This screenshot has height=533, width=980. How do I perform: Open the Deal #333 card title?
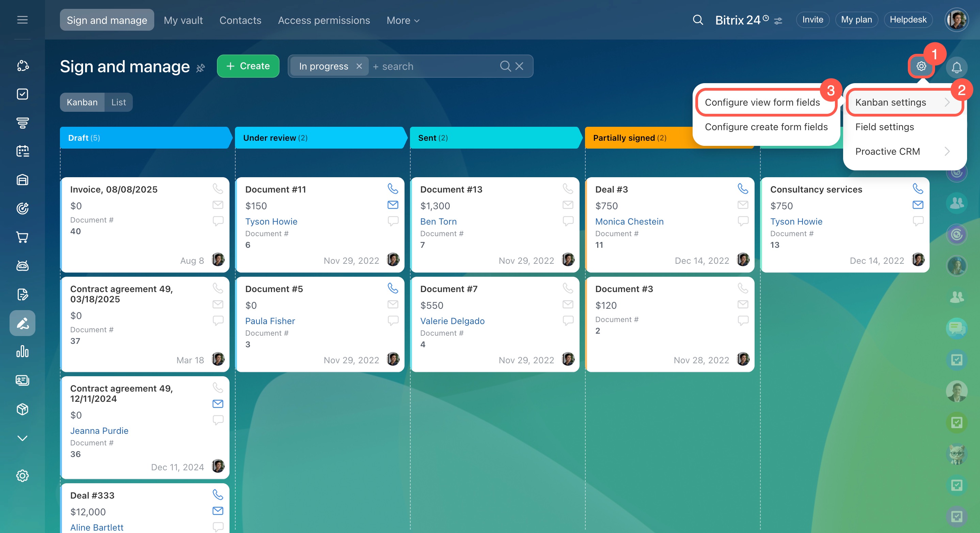[92, 495]
